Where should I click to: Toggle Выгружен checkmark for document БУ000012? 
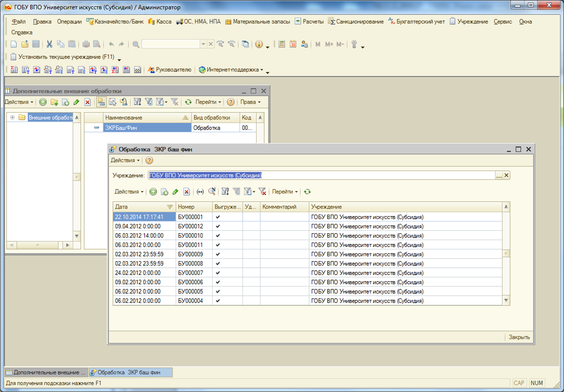click(x=218, y=226)
